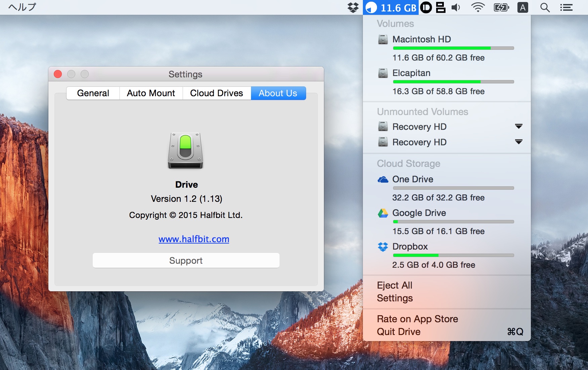Image resolution: width=588 pixels, height=370 pixels.
Task: Open the input source A icon
Action: [523, 7]
